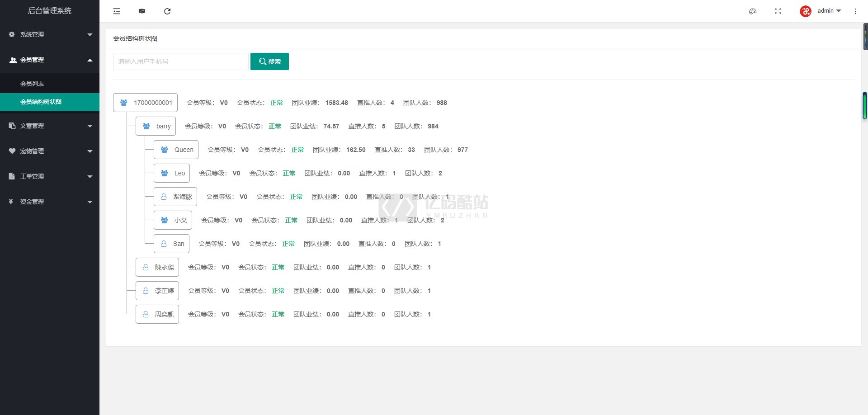
Task: Expand the 工单管理 menu arrow
Action: pyautogui.click(x=90, y=177)
